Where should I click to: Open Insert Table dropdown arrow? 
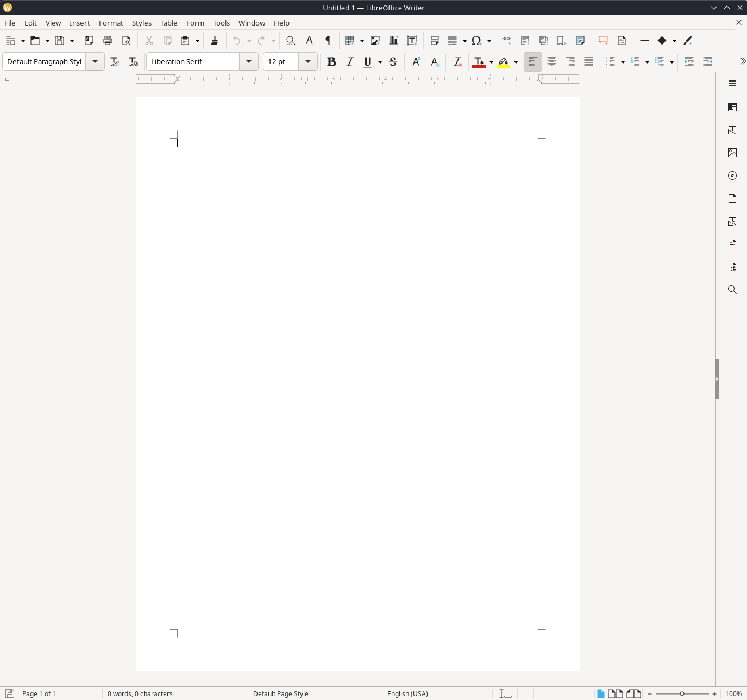click(362, 41)
